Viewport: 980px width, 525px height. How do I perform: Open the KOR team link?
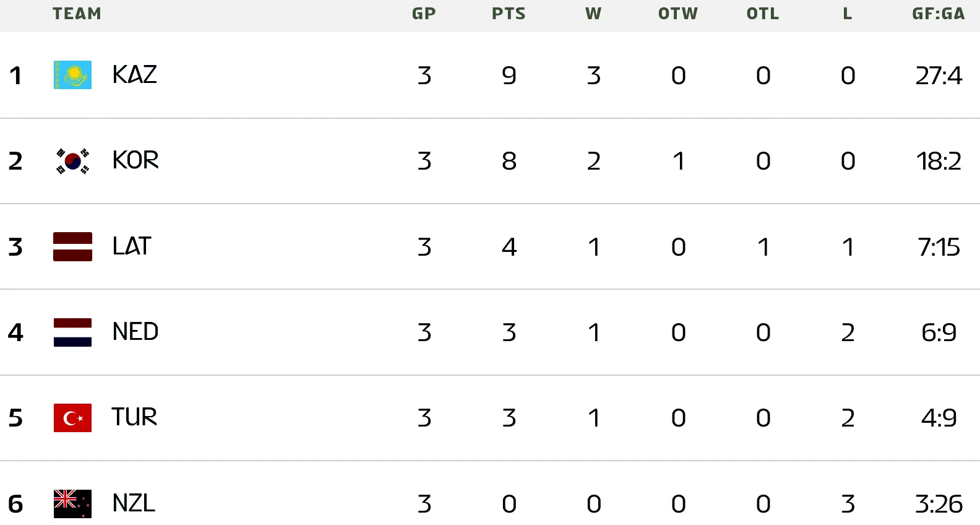pyautogui.click(x=135, y=160)
